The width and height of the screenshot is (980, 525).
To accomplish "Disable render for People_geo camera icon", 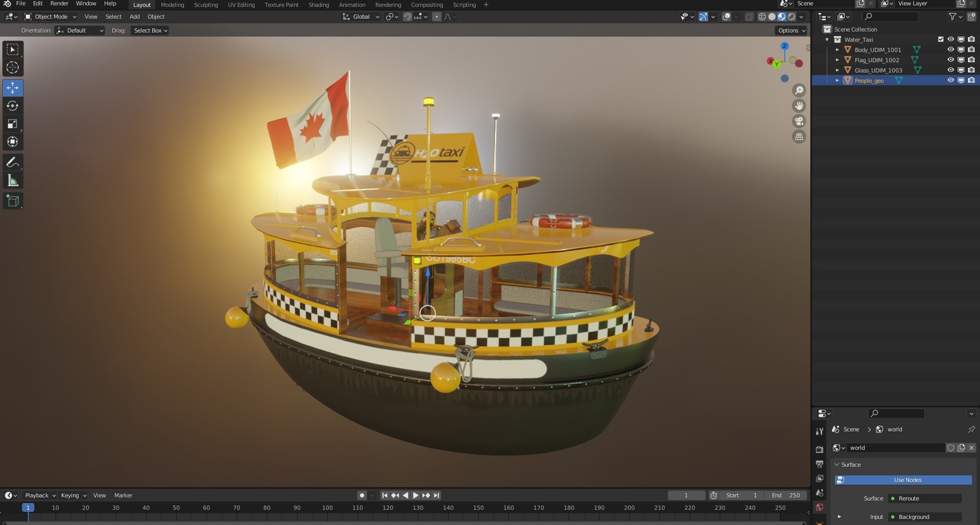I will [x=971, y=80].
